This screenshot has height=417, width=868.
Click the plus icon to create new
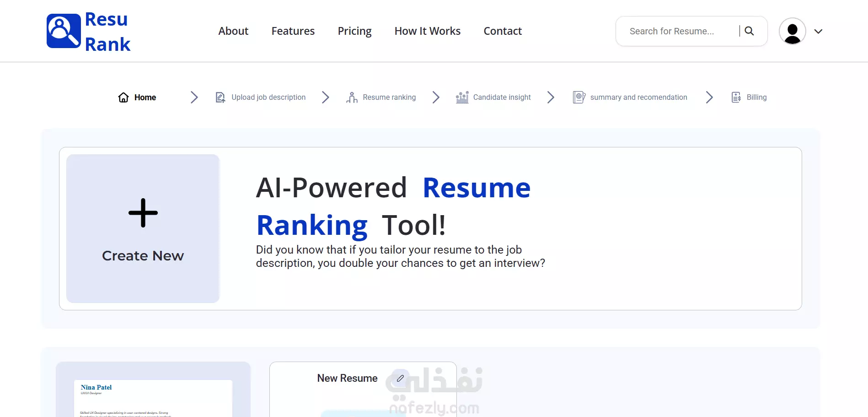(x=143, y=213)
